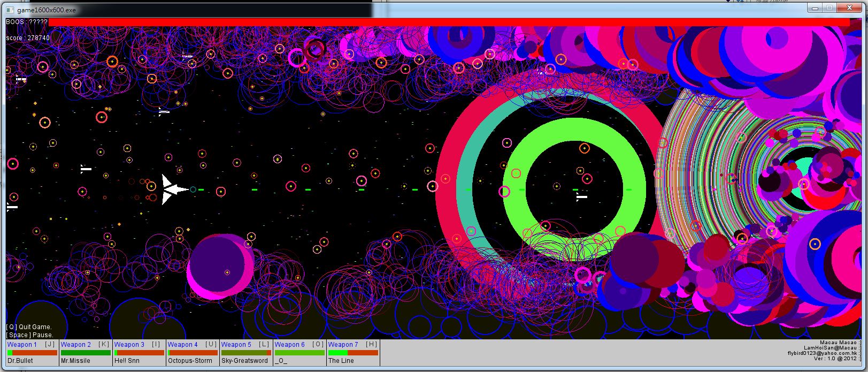Click the game window icon in title bar

click(x=10, y=10)
